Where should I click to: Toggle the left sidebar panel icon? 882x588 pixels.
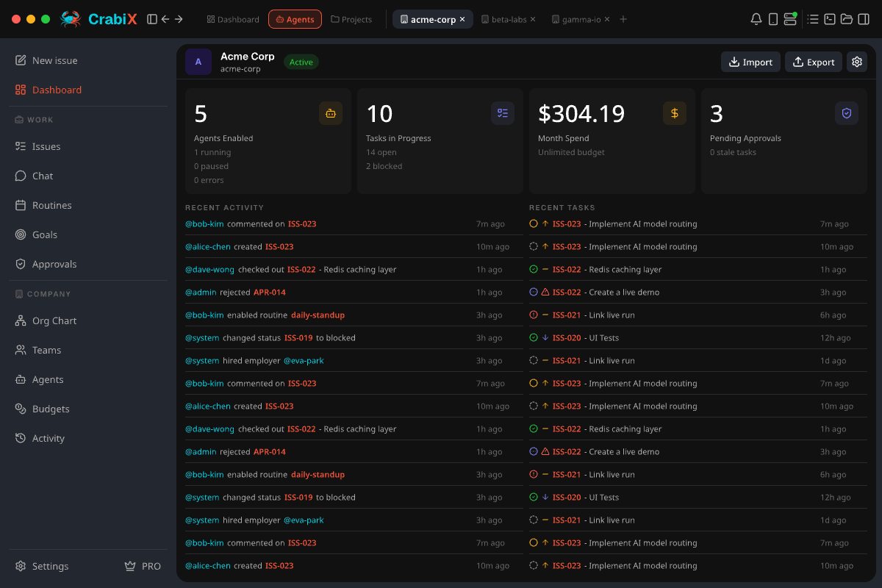point(152,19)
